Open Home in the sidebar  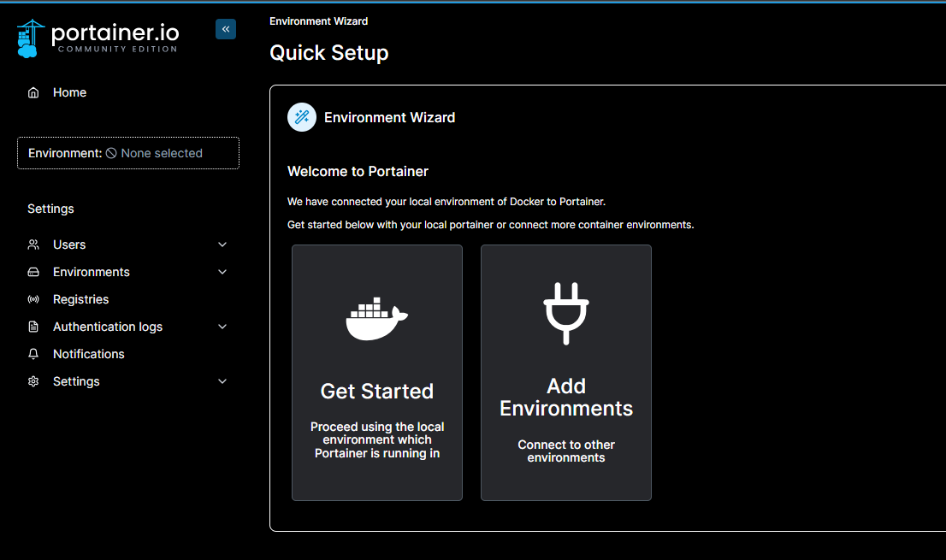[69, 93]
